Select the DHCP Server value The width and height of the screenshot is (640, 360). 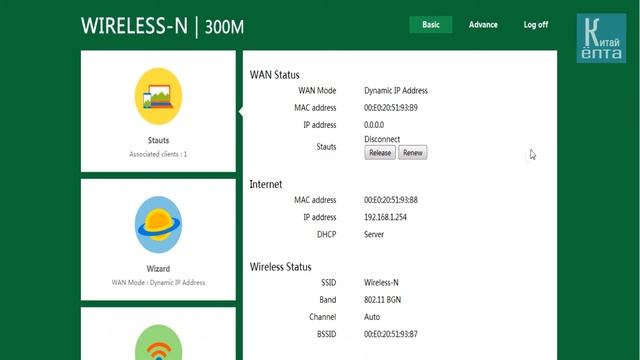click(374, 234)
